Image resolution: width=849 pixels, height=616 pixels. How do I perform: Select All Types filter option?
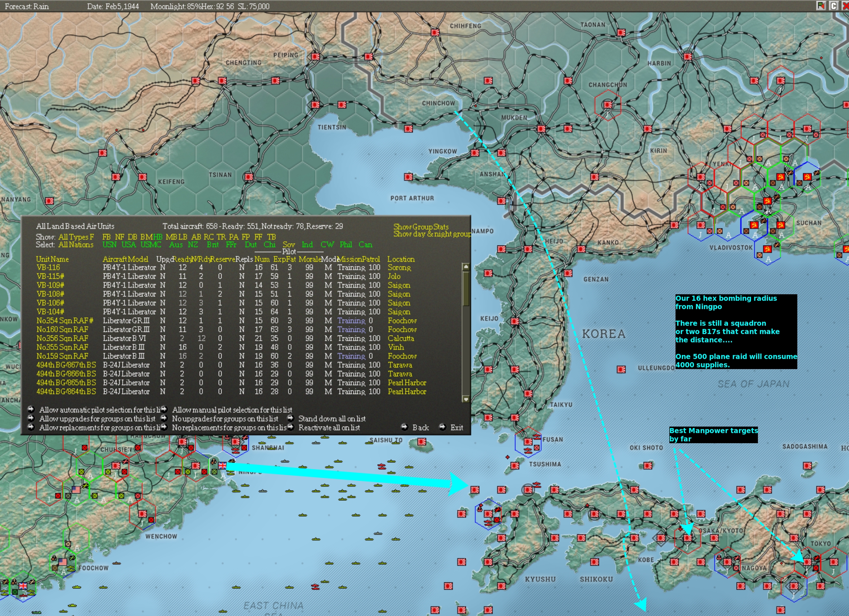pos(73,237)
